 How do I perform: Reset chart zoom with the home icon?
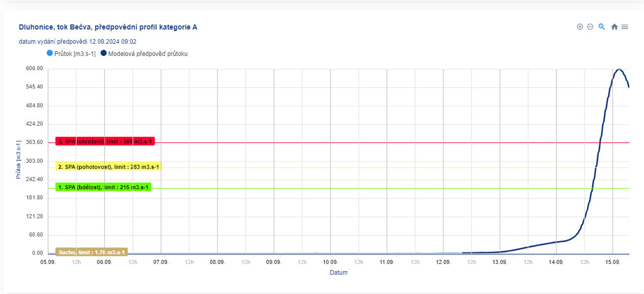(x=615, y=27)
